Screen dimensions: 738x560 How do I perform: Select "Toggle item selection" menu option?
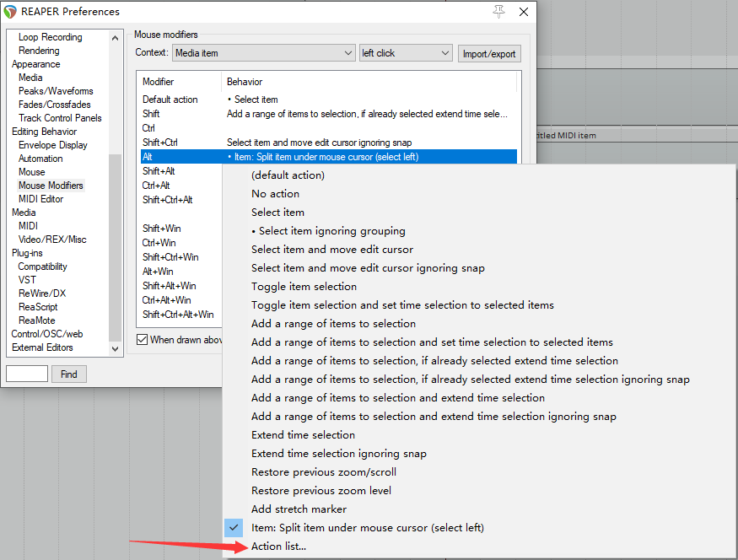click(x=304, y=287)
